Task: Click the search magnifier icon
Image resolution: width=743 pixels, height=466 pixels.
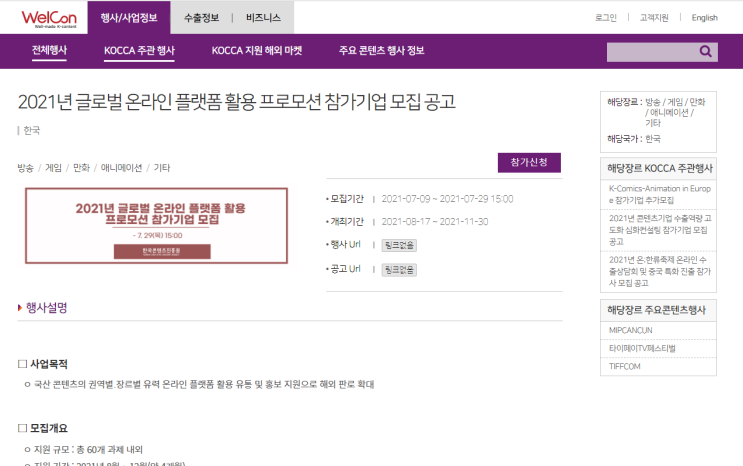Action: pyautogui.click(x=706, y=51)
